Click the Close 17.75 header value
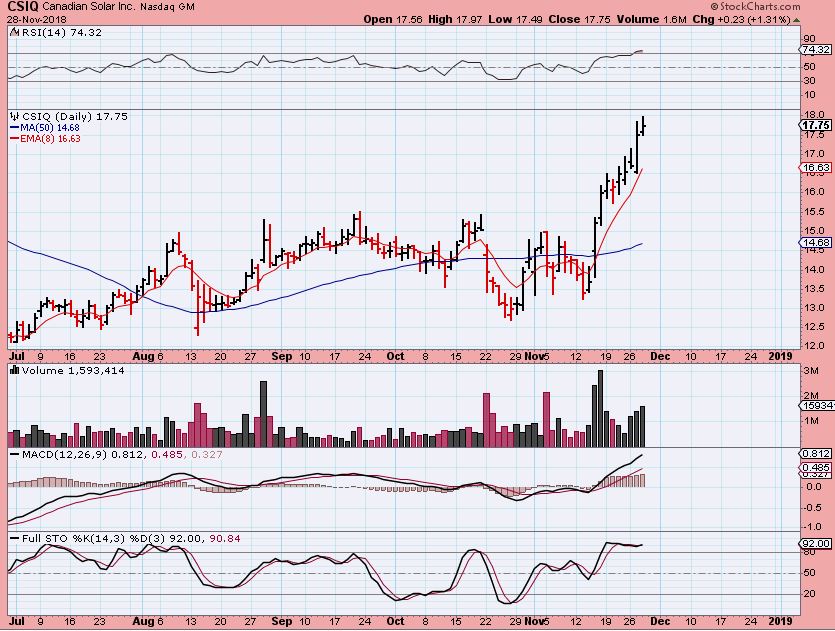 click(579, 20)
